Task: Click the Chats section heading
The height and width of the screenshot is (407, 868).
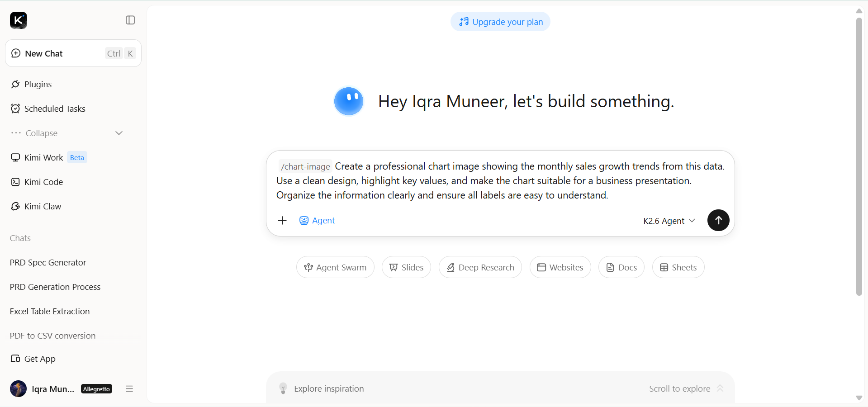Action: pyautogui.click(x=20, y=238)
